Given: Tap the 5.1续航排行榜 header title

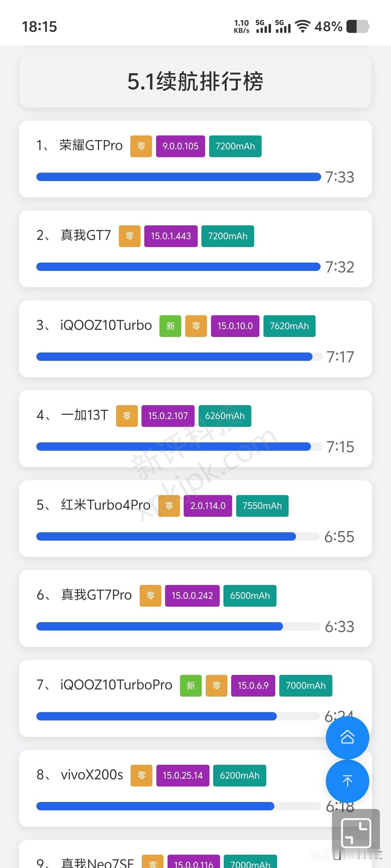Looking at the screenshot, I should [195, 82].
